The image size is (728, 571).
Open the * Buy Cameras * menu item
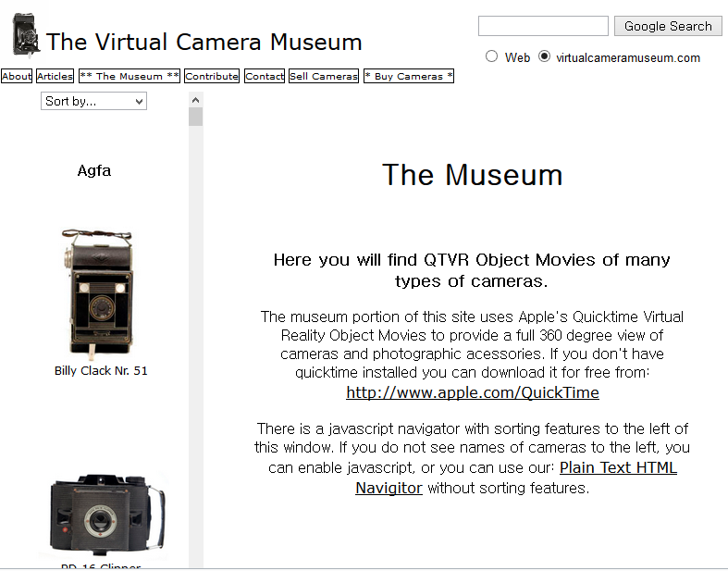click(x=409, y=76)
